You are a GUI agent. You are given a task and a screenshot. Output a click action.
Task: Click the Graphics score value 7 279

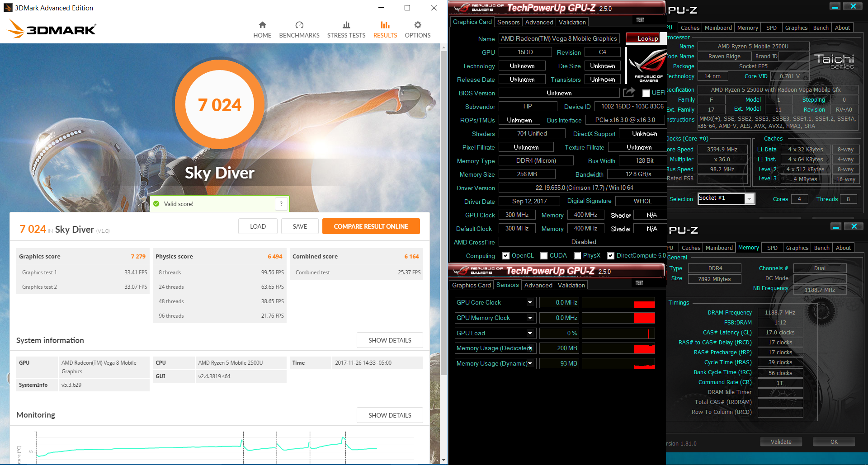[x=138, y=256]
